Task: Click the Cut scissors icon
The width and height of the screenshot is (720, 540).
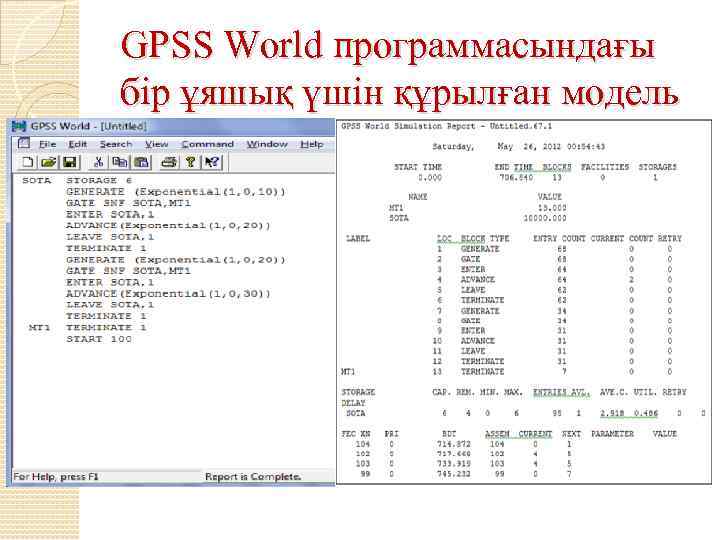Action: [98, 162]
